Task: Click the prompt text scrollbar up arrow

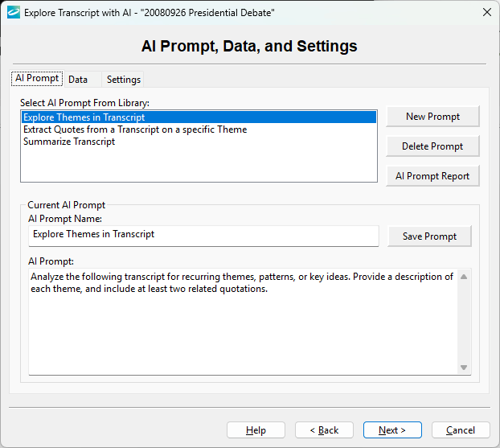Action: [x=464, y=277]
